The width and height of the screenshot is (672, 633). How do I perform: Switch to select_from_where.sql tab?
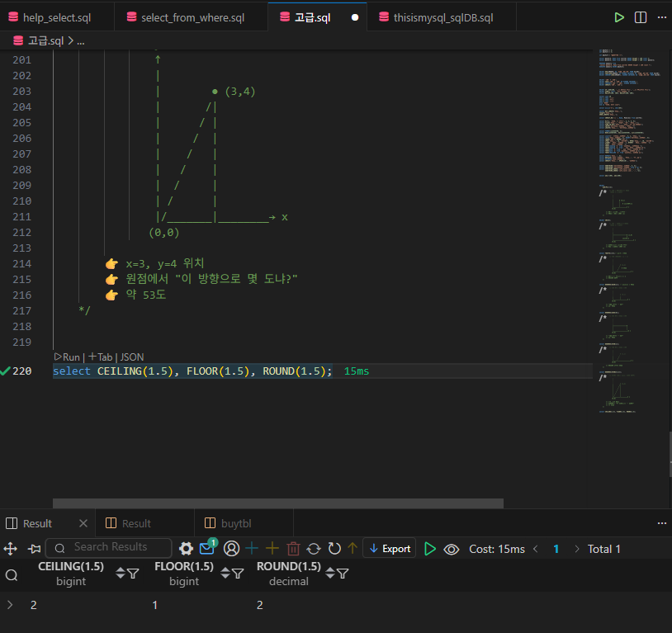point(192,17)
